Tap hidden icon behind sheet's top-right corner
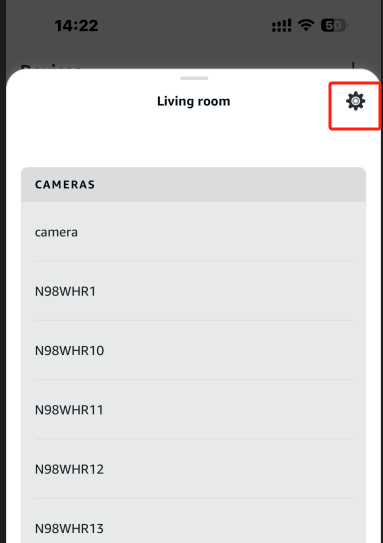 pyautogui.click(x=353, y=65)
